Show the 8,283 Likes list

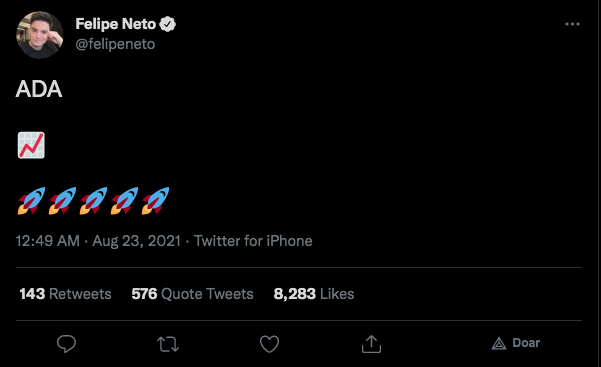pos(314,294)
